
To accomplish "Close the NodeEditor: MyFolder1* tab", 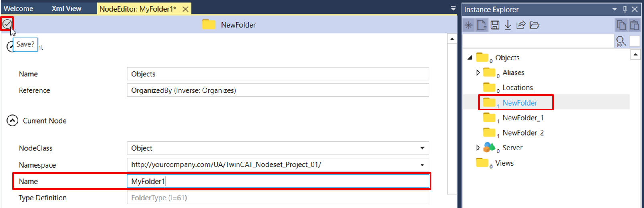I will tap(185, 9).
